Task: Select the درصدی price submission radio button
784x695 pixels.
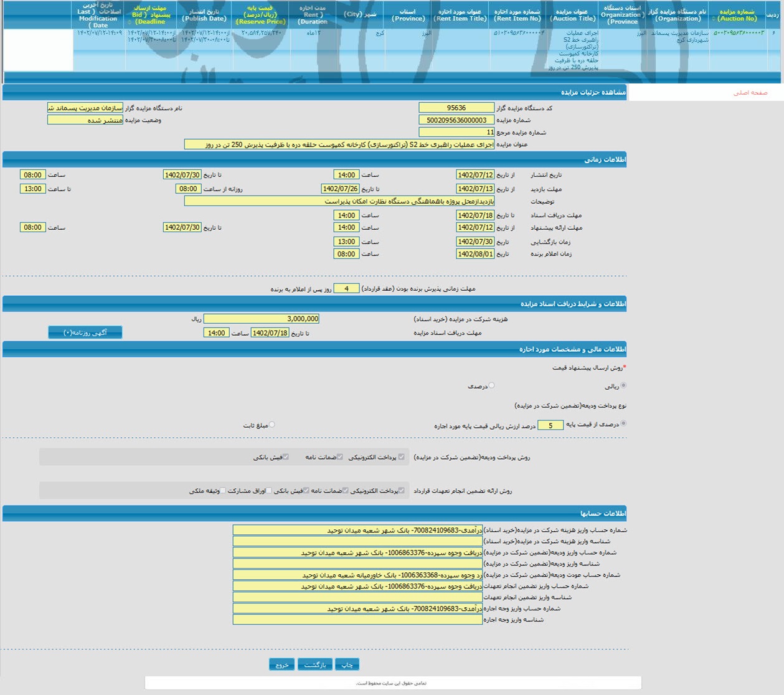Action: tap(491, 385)
